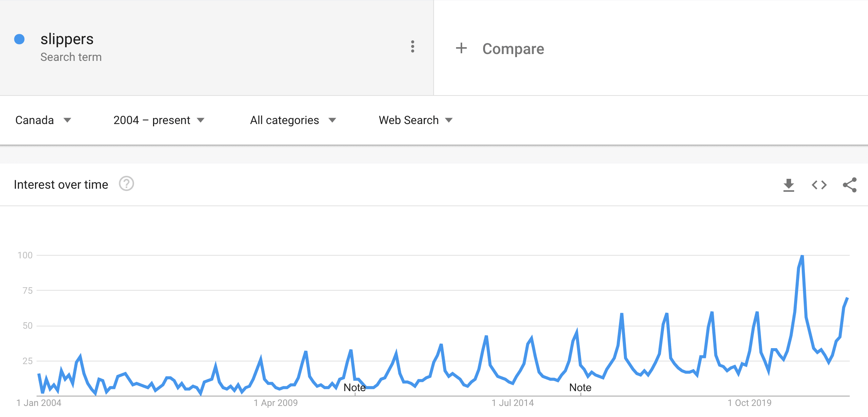
Task: Open the Web Search type dropdown
Action: pos(415,120)
